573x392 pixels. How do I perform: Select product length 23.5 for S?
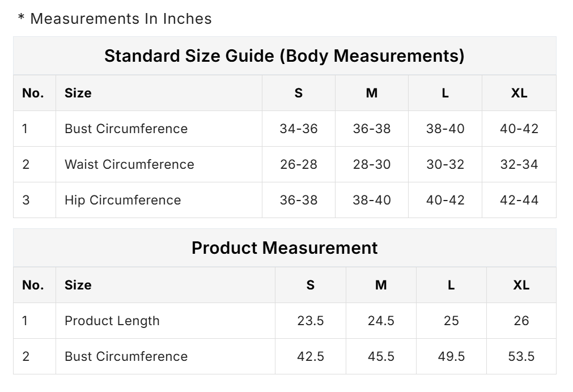311,321
